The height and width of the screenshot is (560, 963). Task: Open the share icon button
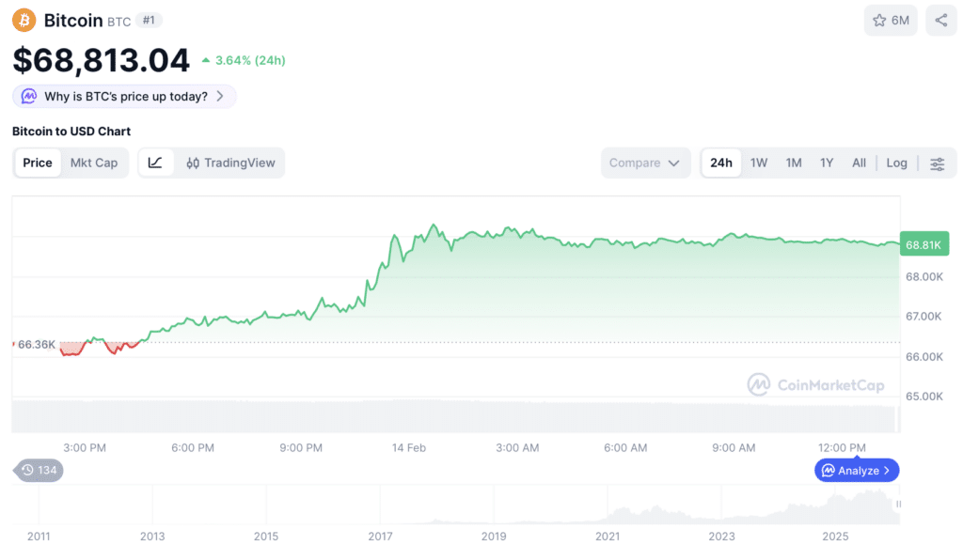click(x=940, y=21)
